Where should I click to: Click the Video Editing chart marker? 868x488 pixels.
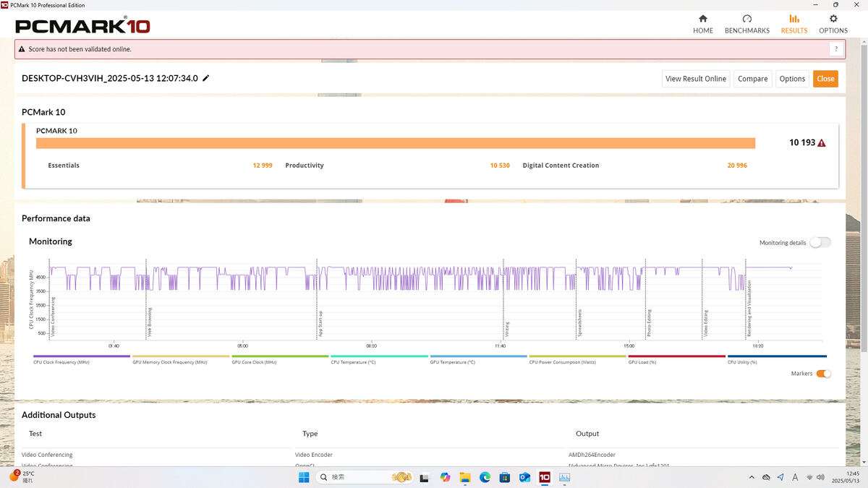[x=706, y=324]
